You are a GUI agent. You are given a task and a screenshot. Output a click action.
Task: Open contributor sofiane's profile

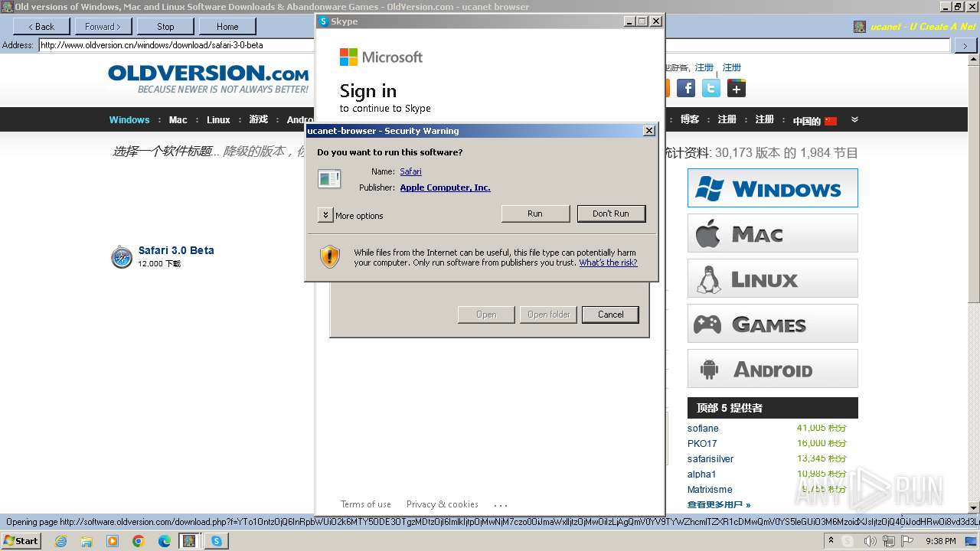coord(703,429)
